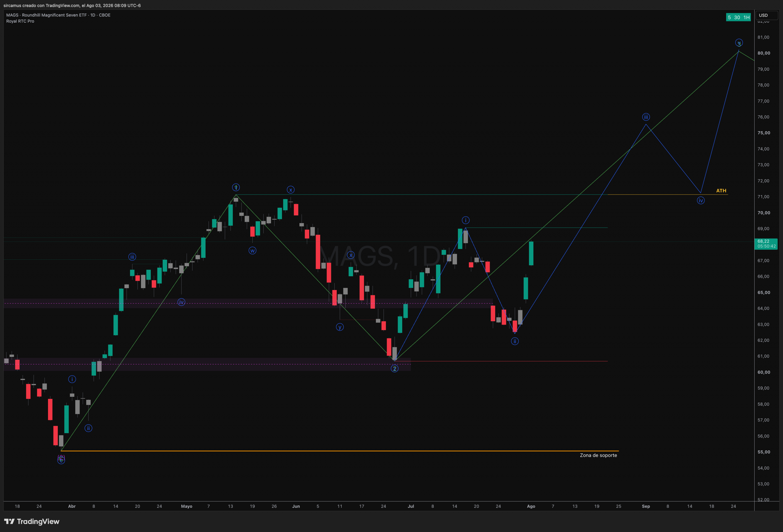Select the circled 3 label at projection top
783x532 pixels.
(739, 43)
